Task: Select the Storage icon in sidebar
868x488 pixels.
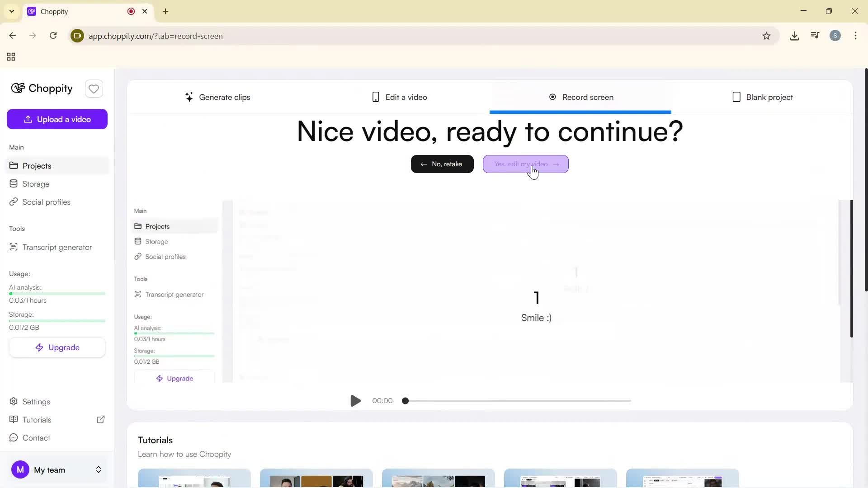Action: (14, 183)
